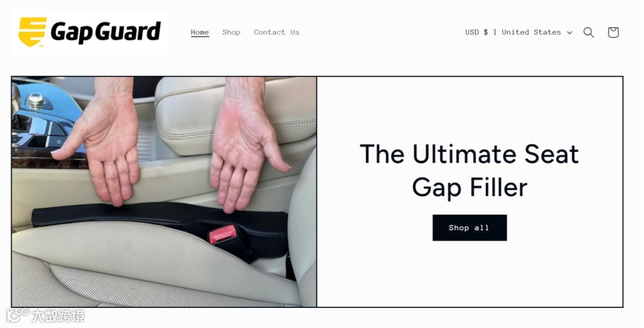The width and height of the screenshot is (644, 328).
Task: Click the red seat belt buckle in photo
Action: (x=222, y=234)
